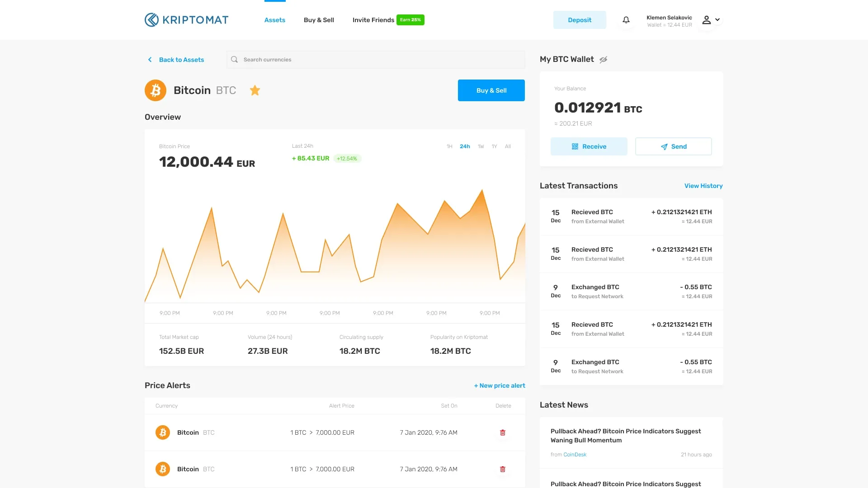Viewport: 868px width, 488px height.
Task: Select 24h chart range
Action: click(465, 146)
